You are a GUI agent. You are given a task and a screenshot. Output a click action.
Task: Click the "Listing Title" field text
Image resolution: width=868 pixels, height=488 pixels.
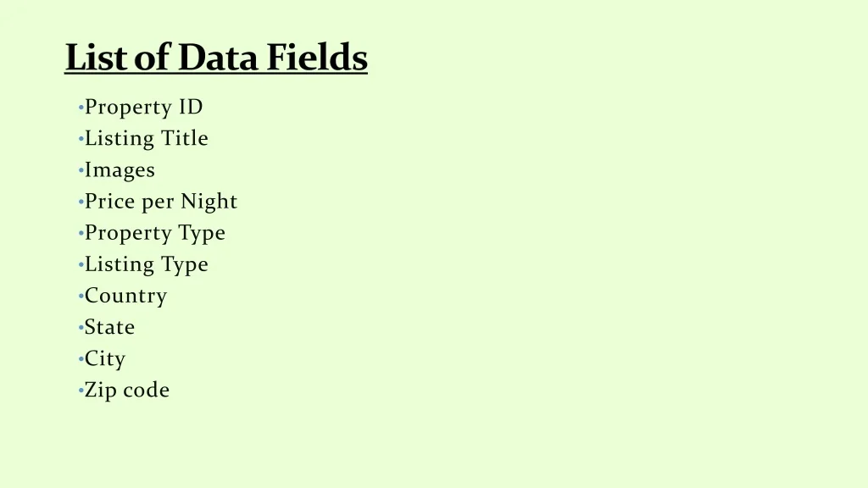[x=146, y=139]
